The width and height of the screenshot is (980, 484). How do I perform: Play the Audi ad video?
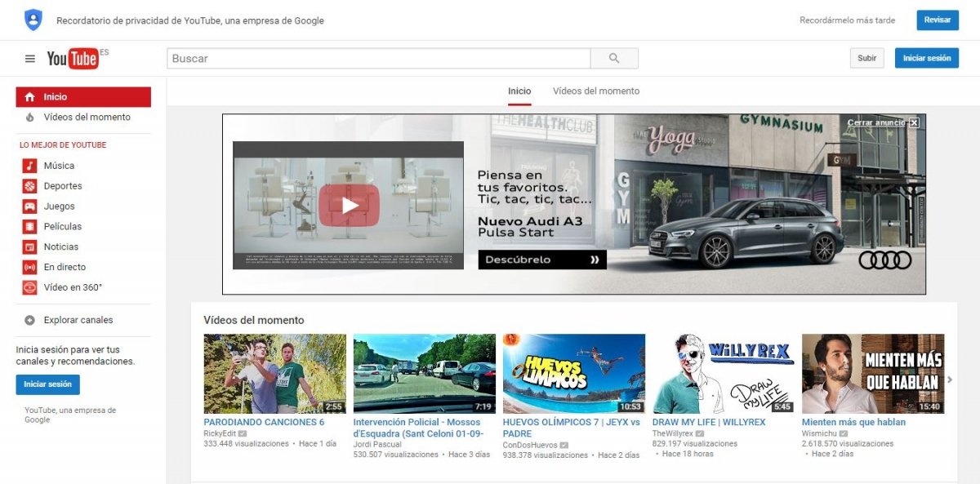349,205
